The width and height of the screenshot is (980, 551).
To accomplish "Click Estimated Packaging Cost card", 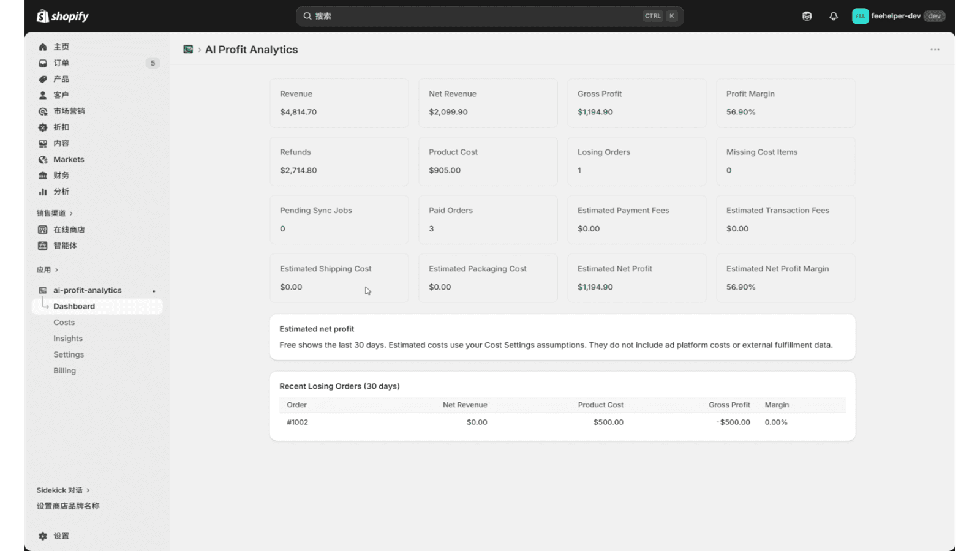I will click(x=488, y=278).
